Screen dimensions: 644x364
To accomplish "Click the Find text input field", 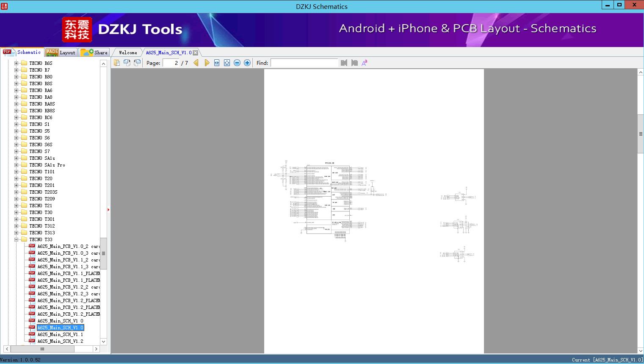I will (304, 63).
